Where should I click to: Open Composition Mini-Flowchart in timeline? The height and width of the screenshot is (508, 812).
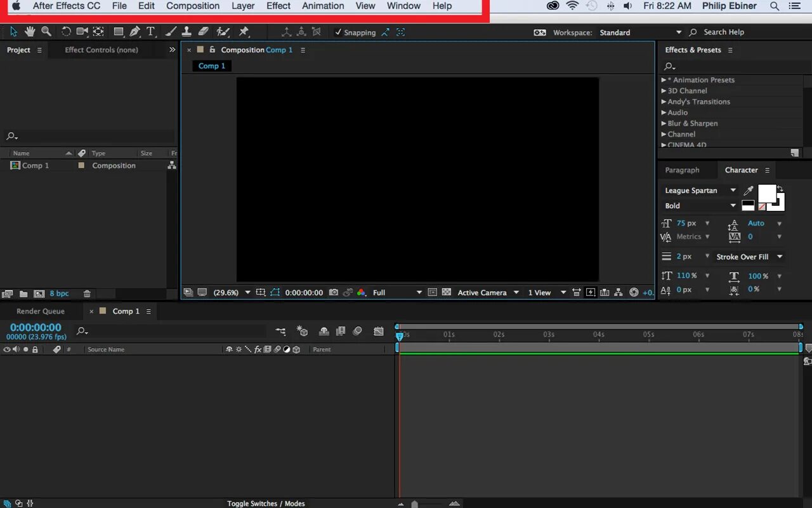click(x=280, y=331)
